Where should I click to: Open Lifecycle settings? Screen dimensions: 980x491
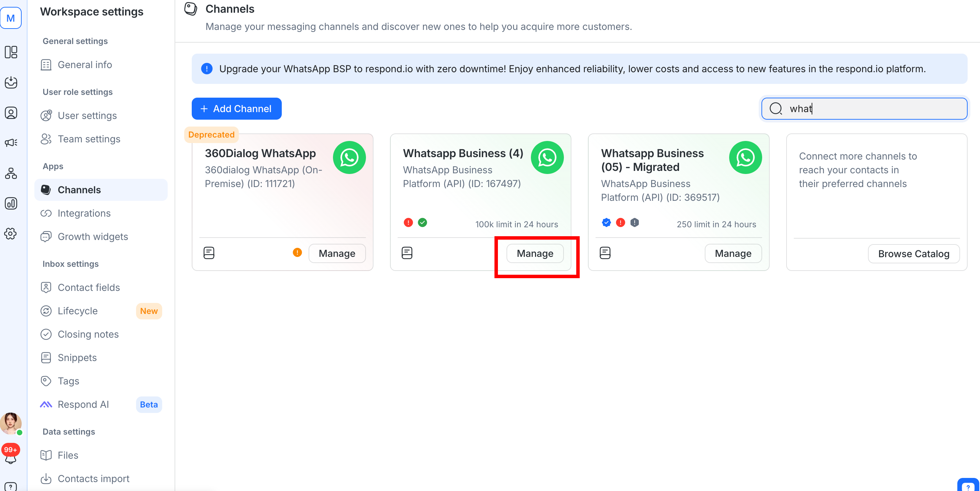coord(78,311)
